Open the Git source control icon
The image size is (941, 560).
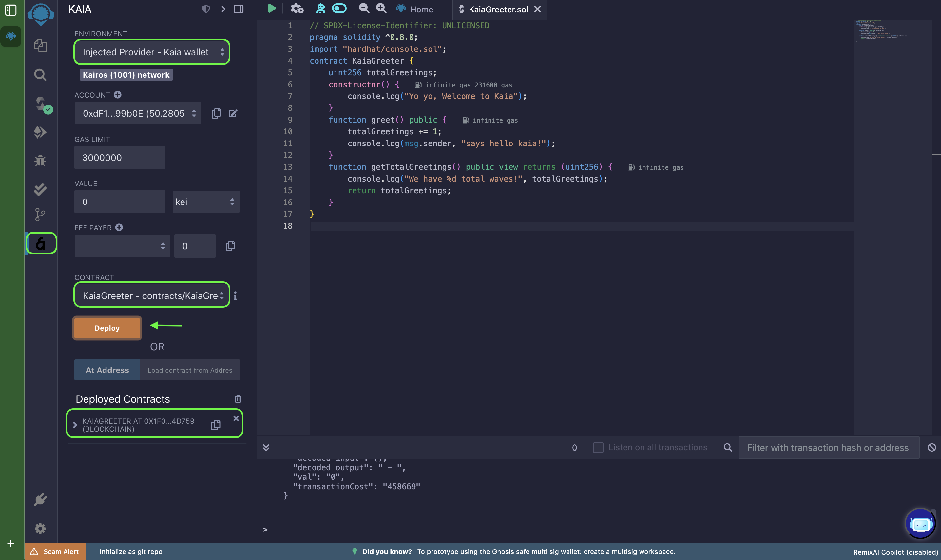[40, 215]
